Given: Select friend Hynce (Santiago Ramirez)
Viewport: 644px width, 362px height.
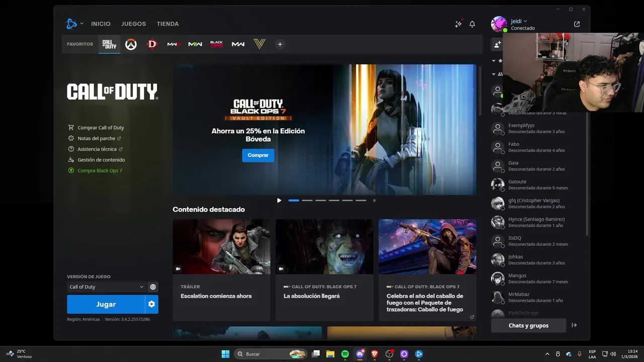Looking at the screenshot, I should click(538, 222).
